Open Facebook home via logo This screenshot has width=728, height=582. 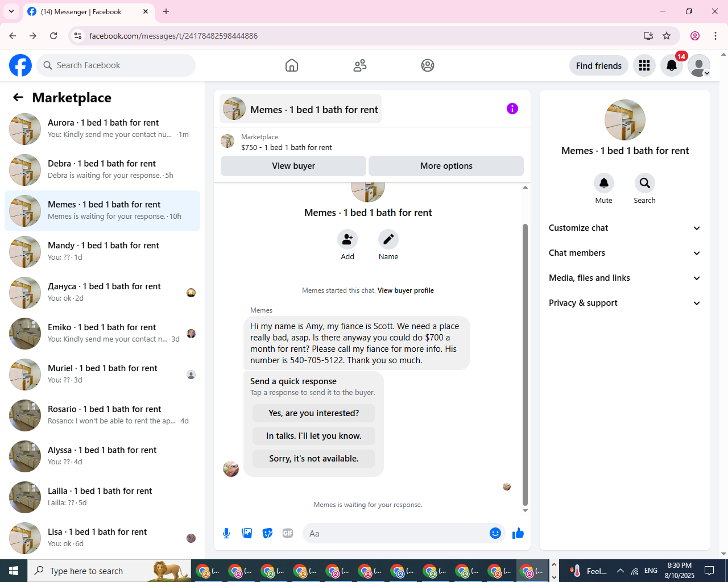[x=20, y=65]
